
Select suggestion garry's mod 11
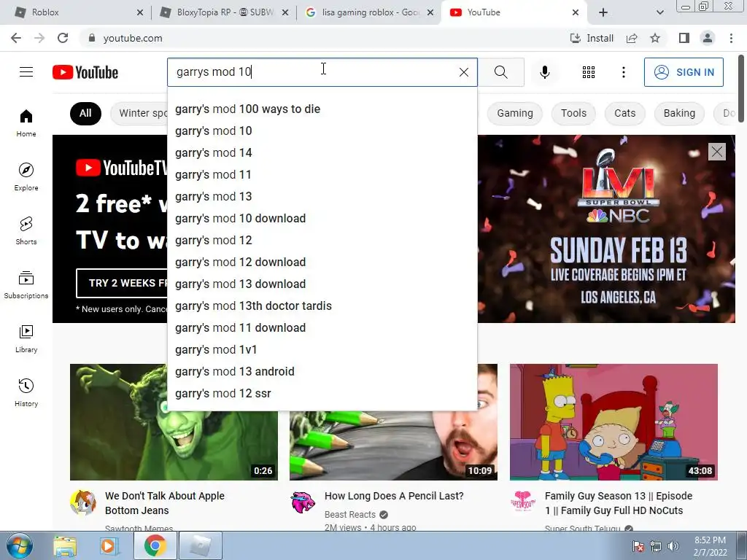pyautogui.click(x=322, y=175)
